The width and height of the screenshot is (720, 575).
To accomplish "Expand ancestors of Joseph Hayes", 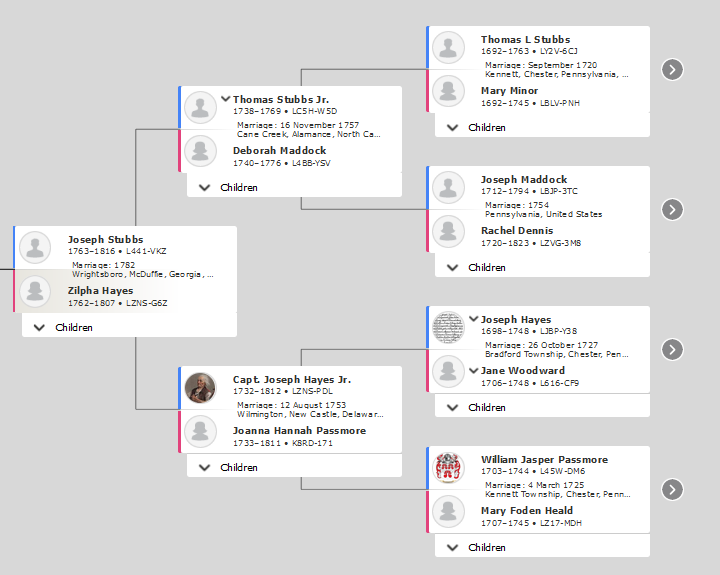I will [673, 349].
